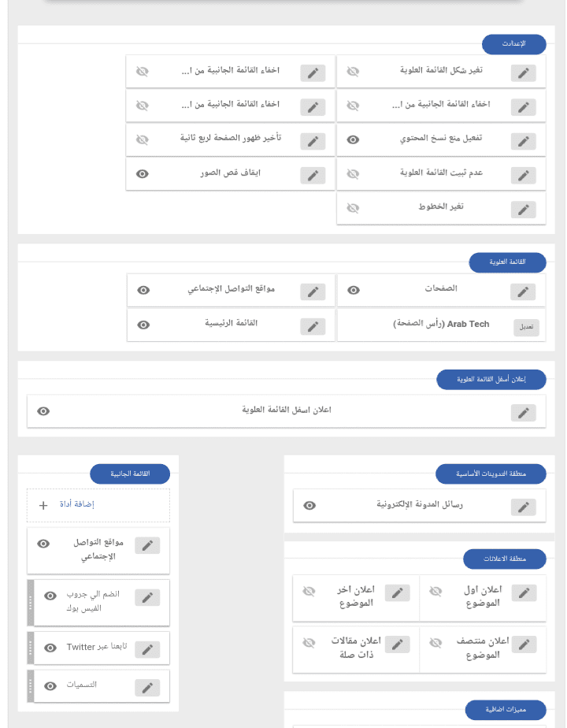Click pencil icon for اعلان اول الموضوع
The image size is (567, 728).
point(523,592)
